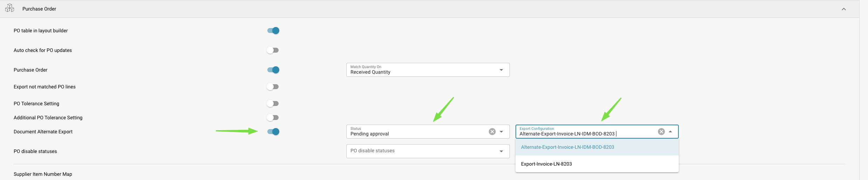Collapse the Purchase Order section chevron

(843, 9)
